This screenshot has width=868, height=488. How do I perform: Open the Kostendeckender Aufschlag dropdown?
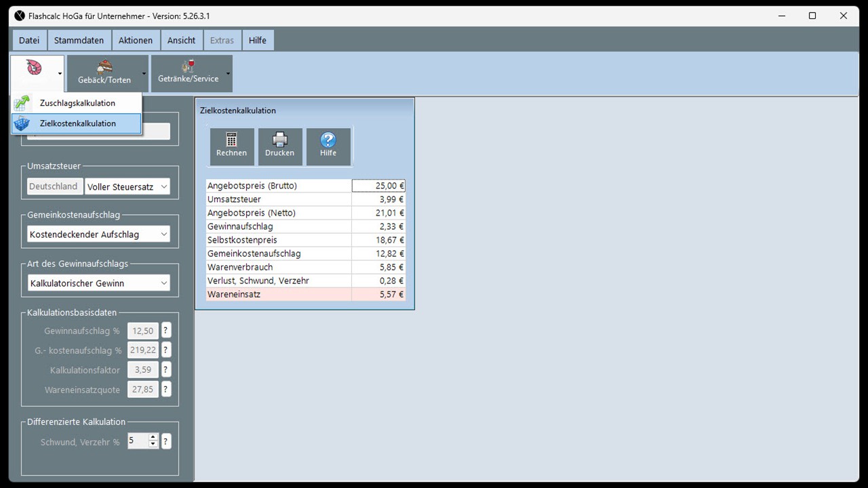(98, 235)
